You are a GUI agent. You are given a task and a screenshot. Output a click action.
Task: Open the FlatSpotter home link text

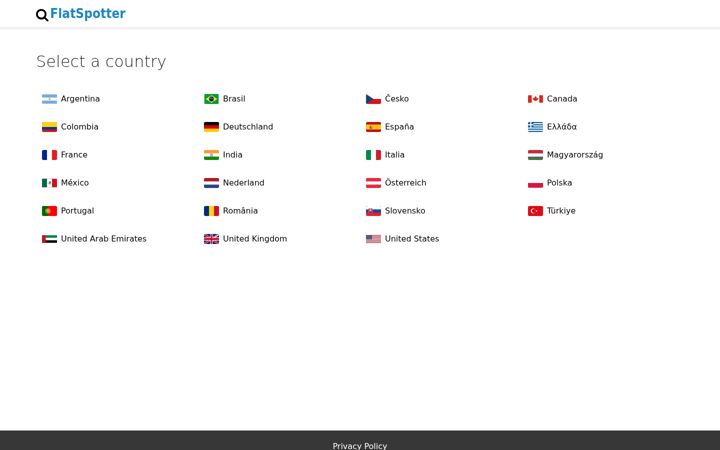pos(88,14)
